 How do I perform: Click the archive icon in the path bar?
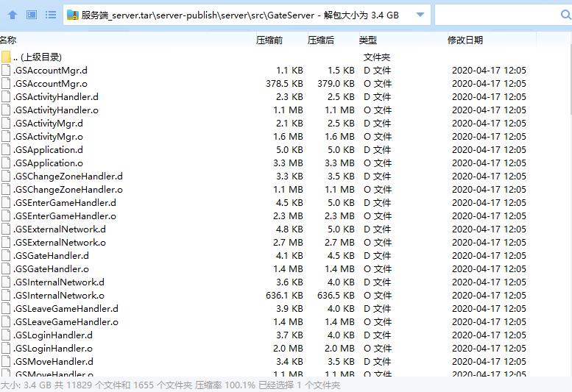click(x=72, y=15)
